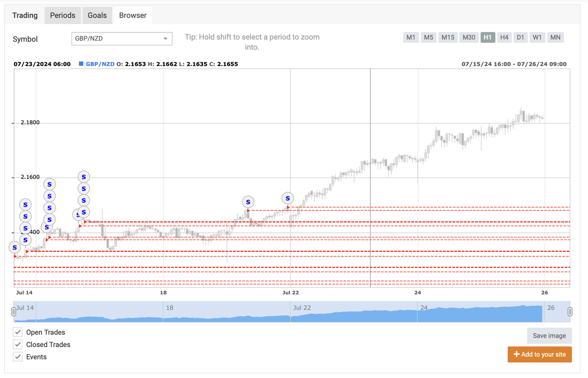This screenshot has width=588, height=378.
Task: Switch the chart to the M1 timeframe
Action: [411, 37]
